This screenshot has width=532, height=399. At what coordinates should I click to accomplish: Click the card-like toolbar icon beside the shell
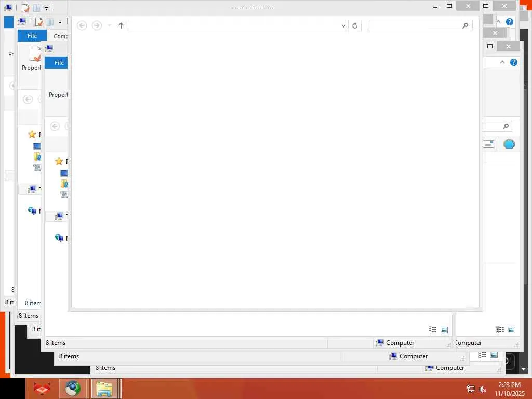(488, 144)
